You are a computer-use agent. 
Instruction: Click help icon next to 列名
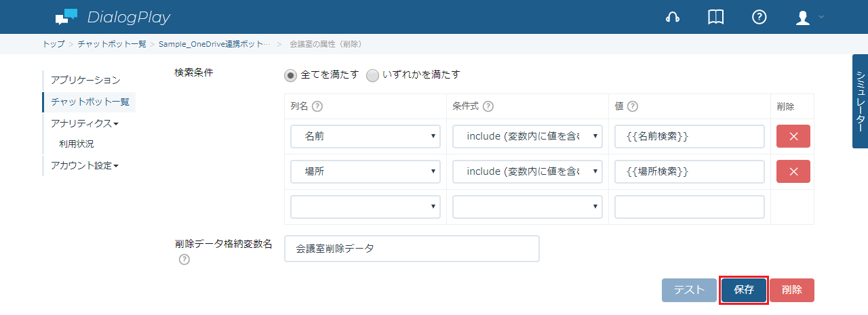click(317, 106)
